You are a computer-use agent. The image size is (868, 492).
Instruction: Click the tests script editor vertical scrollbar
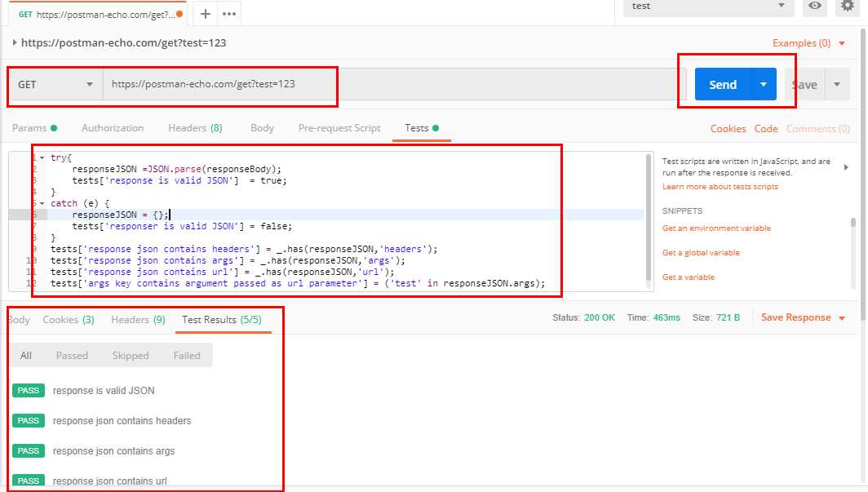point(649,217)
